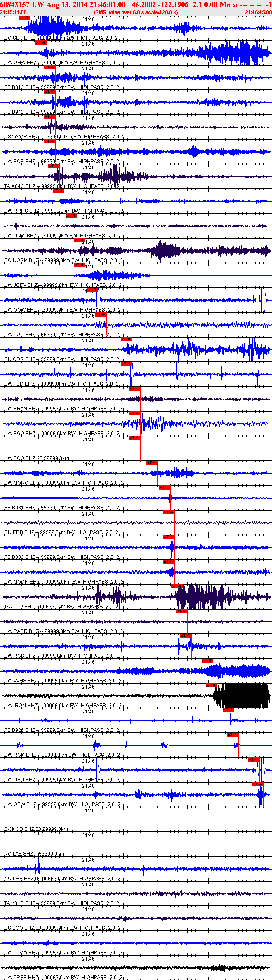Click the end time 21:46:45.00
Viewport: 272px width, 980px height.
258,12
